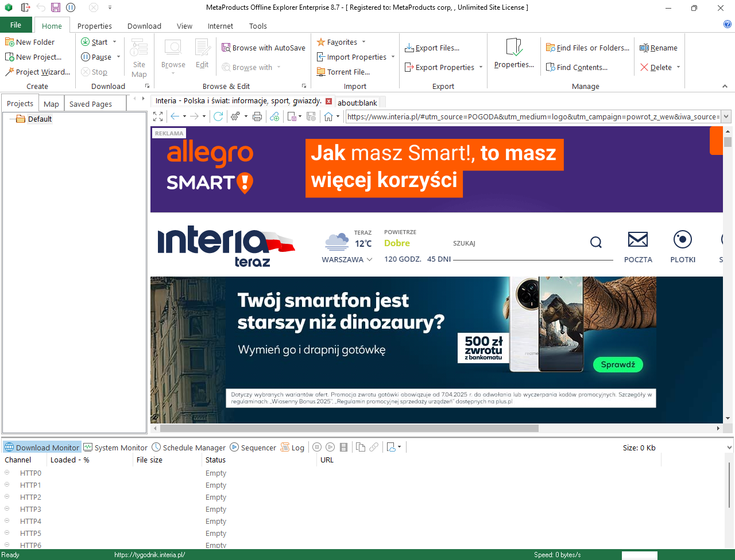The width and height of the screenshot is (735, 560).
Task: Click the green Sprawdź button in ad
Action: [618, 364]
